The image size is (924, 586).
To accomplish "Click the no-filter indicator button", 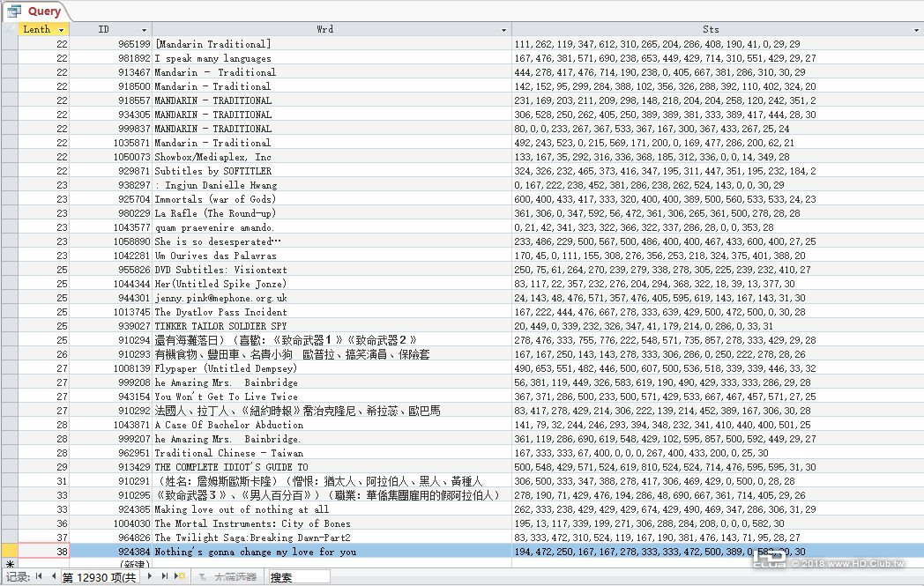I will coord(227,577).
